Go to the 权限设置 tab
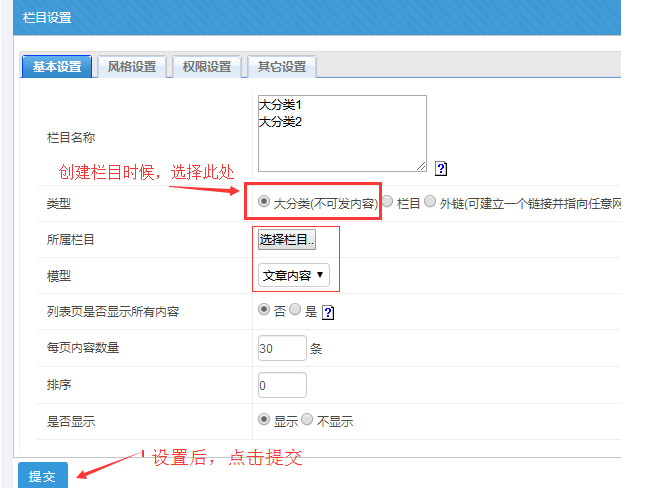The image size is (653, 488). point(207,67)
